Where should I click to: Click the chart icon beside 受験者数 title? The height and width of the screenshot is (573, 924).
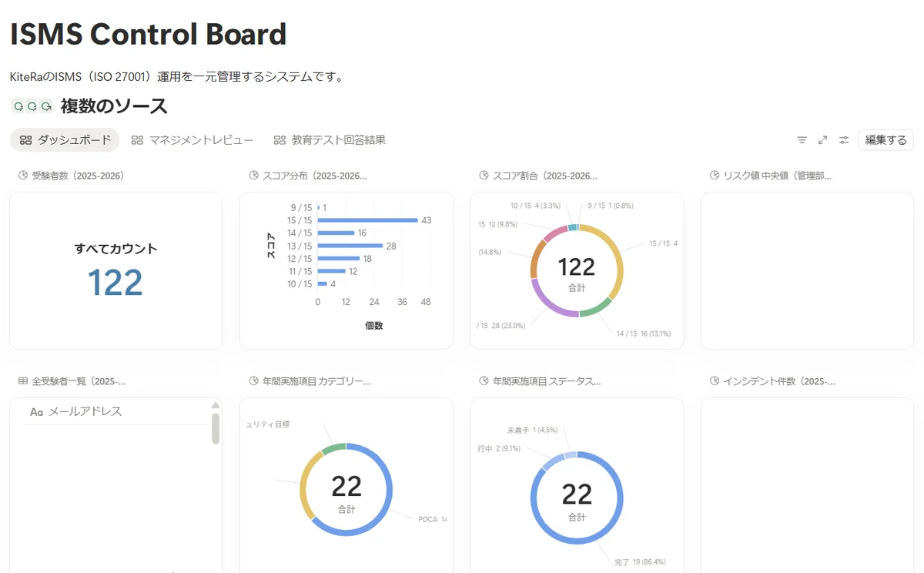(x=22, y=176)
